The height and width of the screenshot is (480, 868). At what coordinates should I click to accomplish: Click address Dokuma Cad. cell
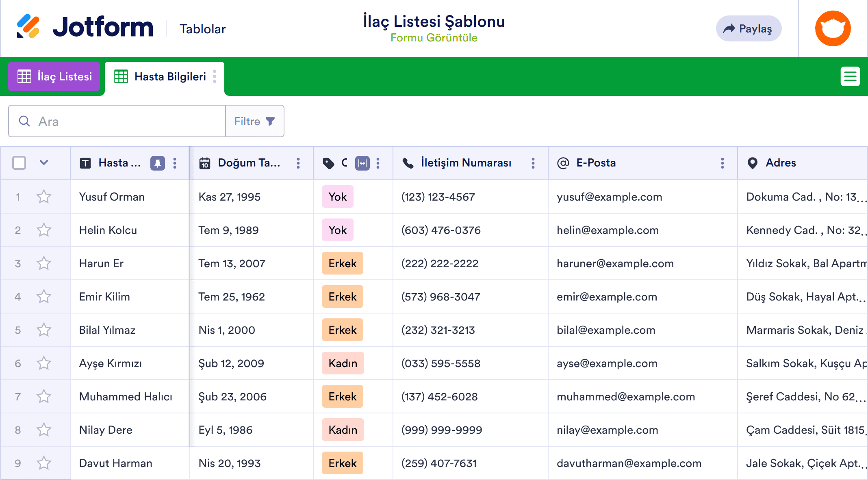[x=803, y=197]
